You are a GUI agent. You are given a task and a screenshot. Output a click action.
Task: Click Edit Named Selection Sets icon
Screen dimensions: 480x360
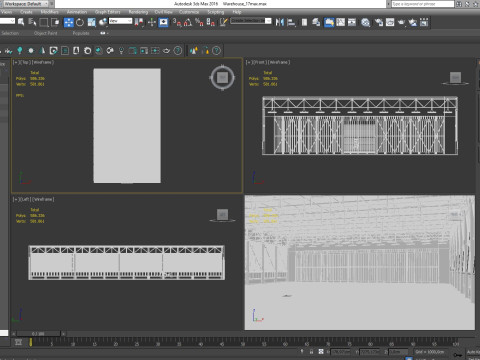point(223,22)
